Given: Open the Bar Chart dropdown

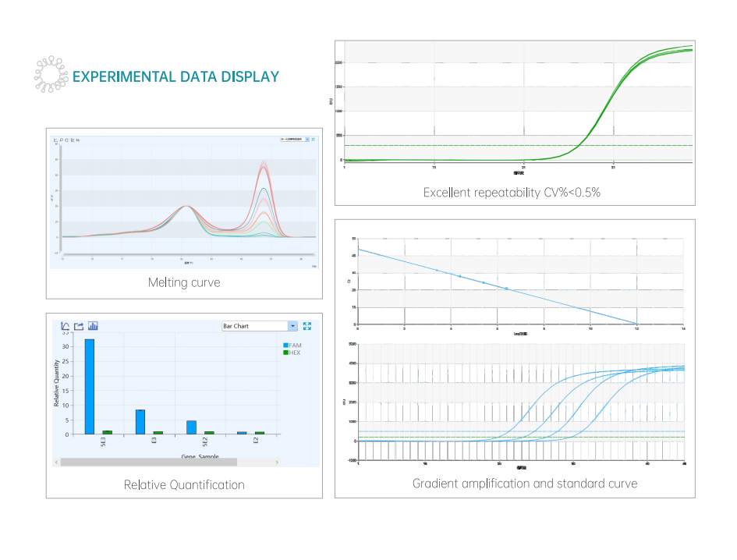Looking at the screenshot, I should tap(260, 326).
